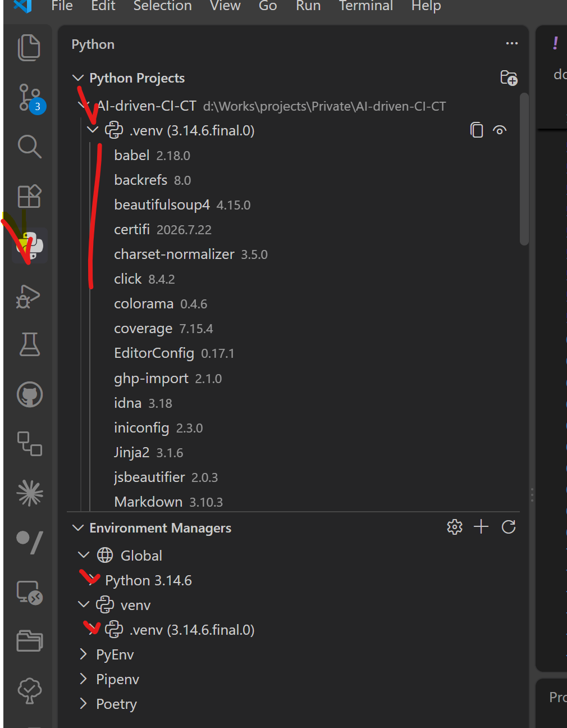Open the Search view
The image size is (567, 728).
pos(29,147)
